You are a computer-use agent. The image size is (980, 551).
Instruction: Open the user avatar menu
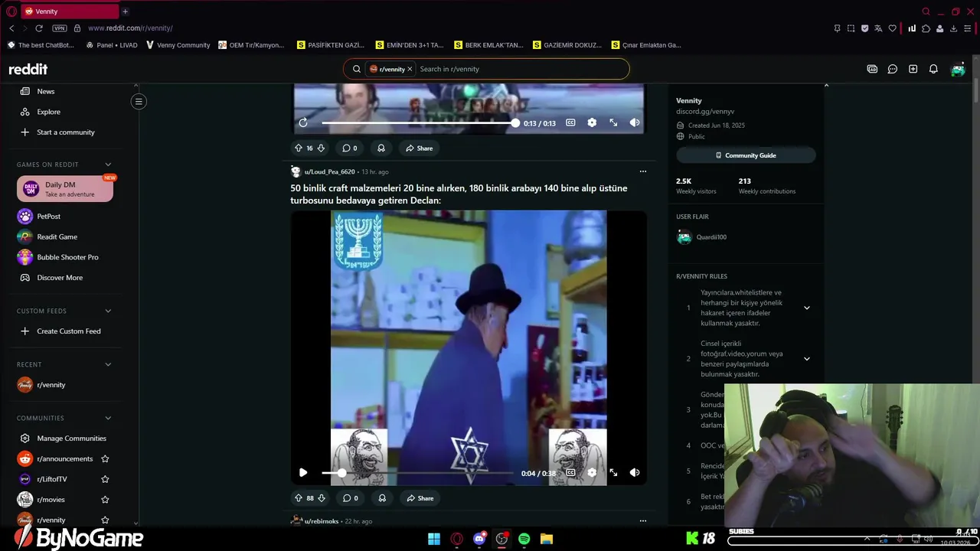pos(958,69)
